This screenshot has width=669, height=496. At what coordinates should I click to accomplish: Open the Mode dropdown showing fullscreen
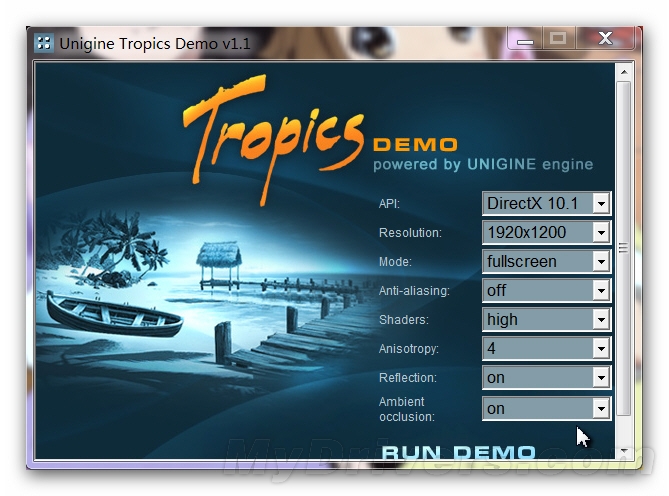point(547,261)
